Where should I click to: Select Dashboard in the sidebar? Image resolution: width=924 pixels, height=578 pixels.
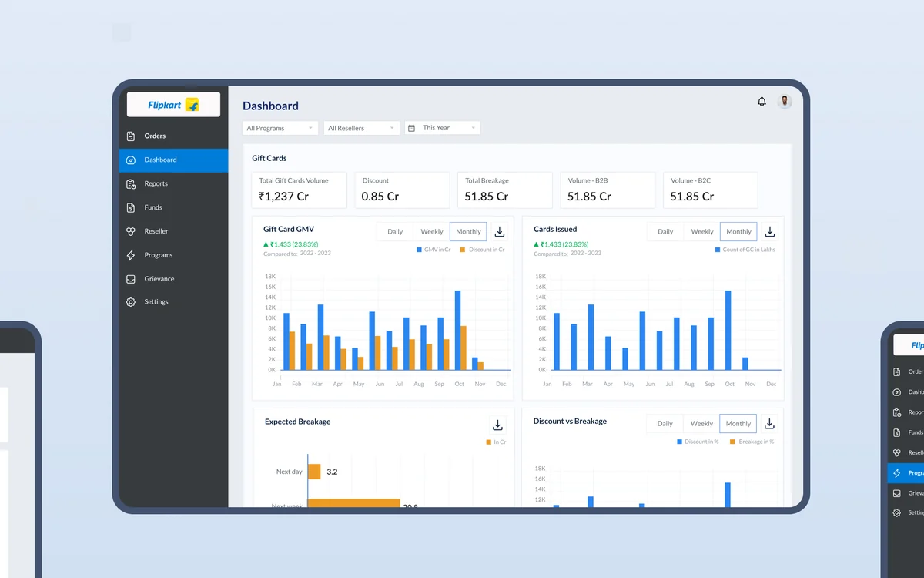[x=173, y=160]
